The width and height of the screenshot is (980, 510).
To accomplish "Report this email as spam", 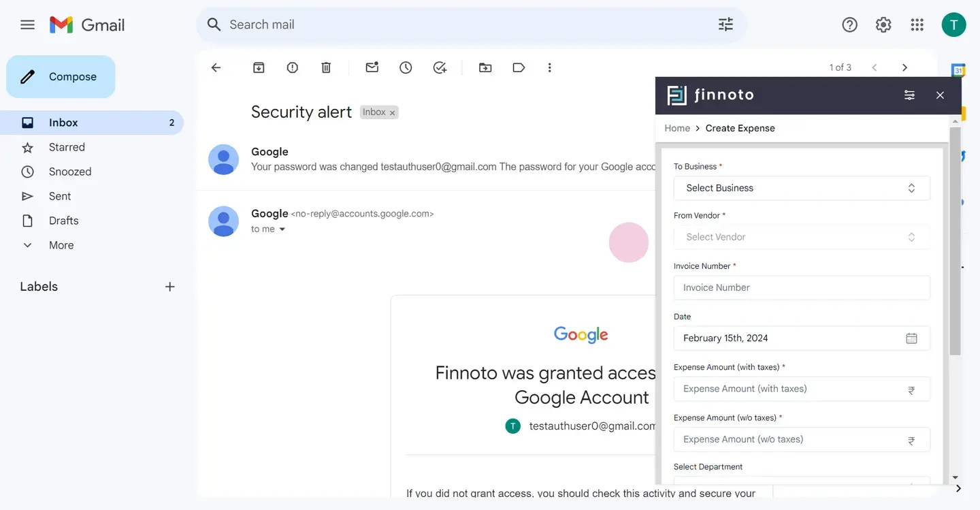I will point(293,67).
